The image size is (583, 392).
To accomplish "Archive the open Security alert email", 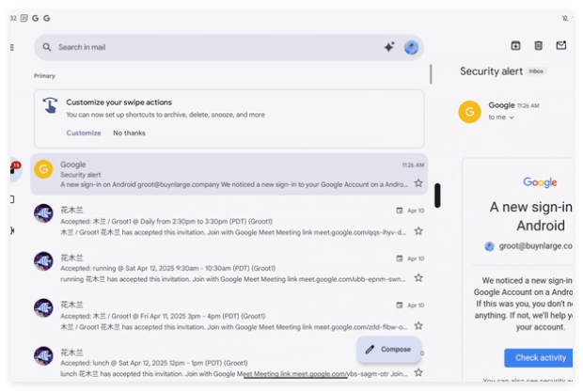I will pyautogui.click(x=515, y=45).
